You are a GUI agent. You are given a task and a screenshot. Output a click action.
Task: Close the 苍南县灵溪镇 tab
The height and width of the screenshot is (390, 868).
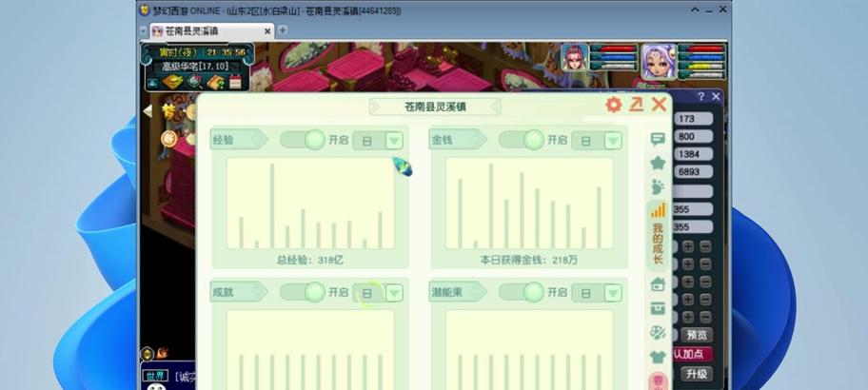tap(267, 31)
